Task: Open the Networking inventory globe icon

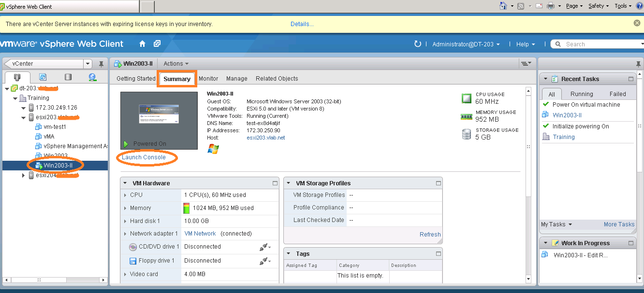Action: click(x=92, y=76)
